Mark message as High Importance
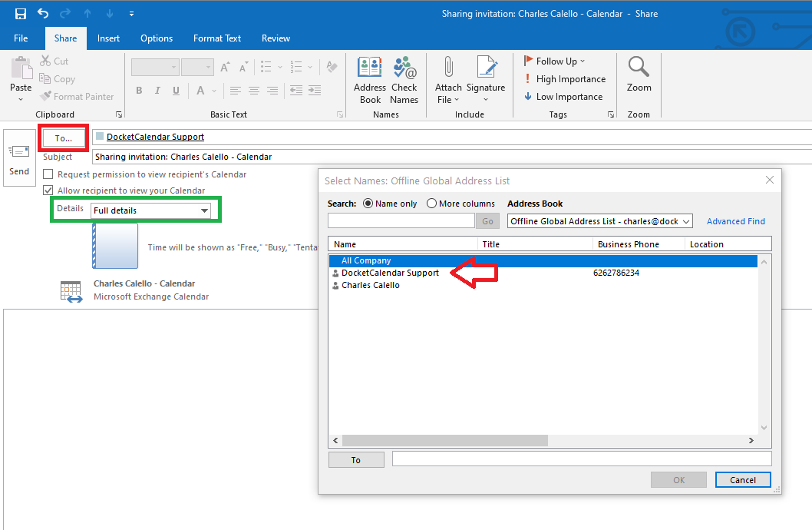 564,79
